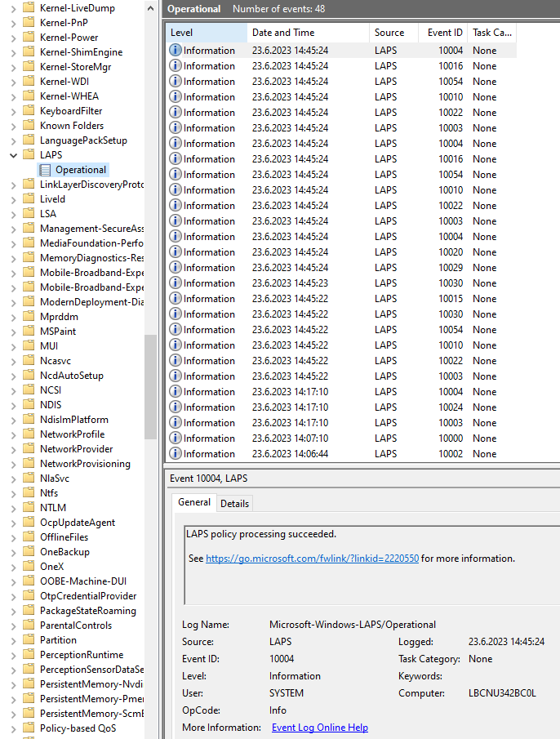
Task: Sort events by Source column header
Action: click(x=393, y=33)
